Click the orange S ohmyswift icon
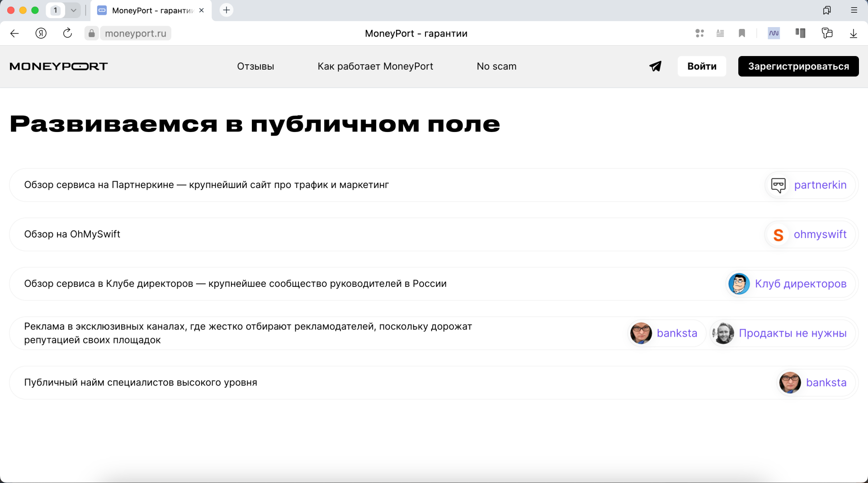This screenshot has height=483, width=868. (x=778, y=235)
